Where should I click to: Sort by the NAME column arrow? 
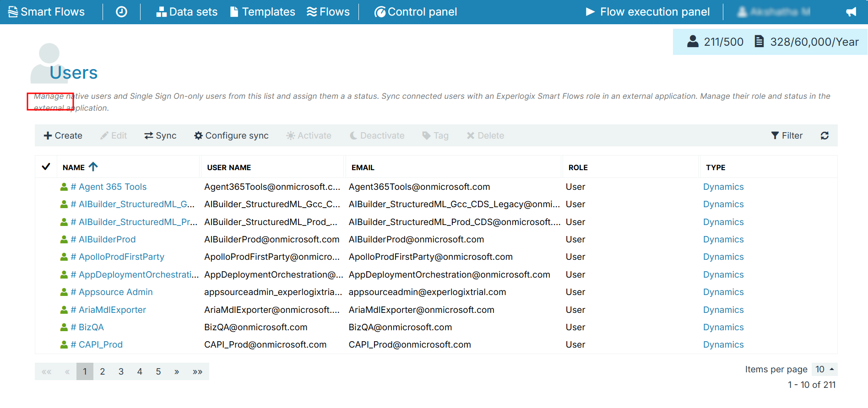point(93,167)
